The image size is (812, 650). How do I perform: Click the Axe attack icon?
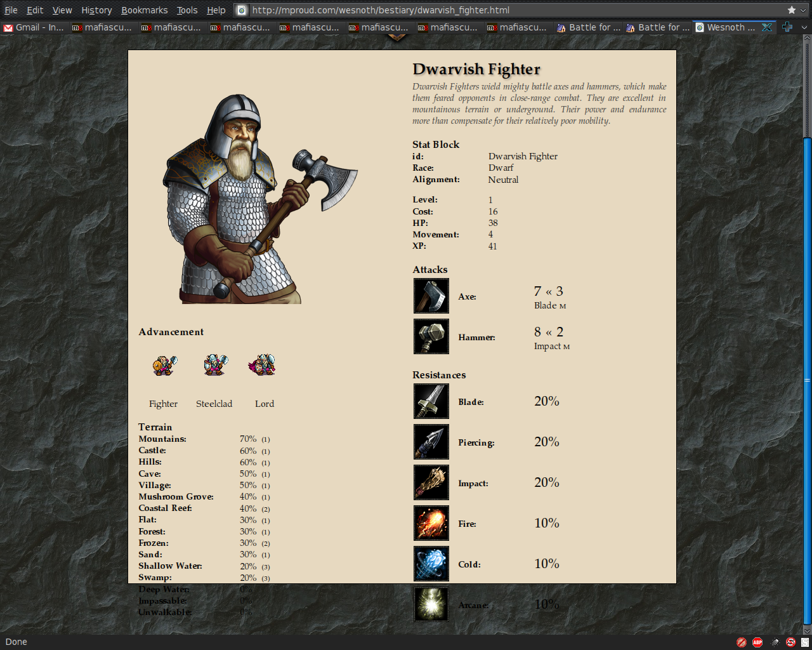point(431,296)
